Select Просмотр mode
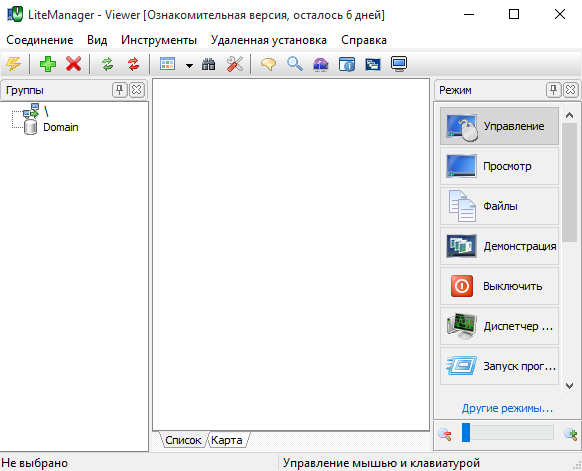The image size is (582, 471). coord(499,166)
